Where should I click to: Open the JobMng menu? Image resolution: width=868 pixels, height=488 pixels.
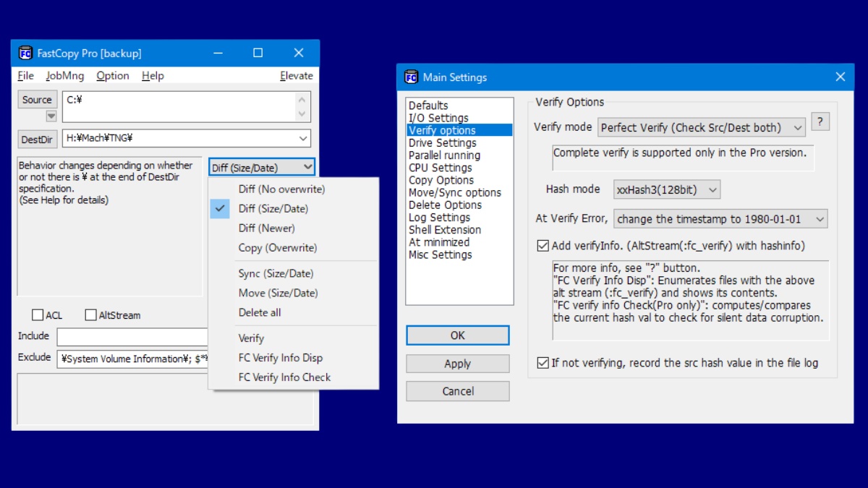point(65,75)
